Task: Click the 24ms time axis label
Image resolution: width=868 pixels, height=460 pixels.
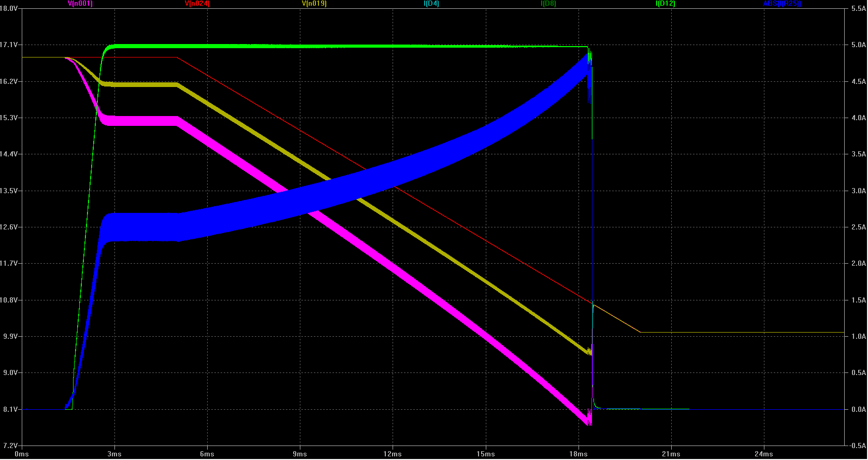Action: (x=764, y=454)
